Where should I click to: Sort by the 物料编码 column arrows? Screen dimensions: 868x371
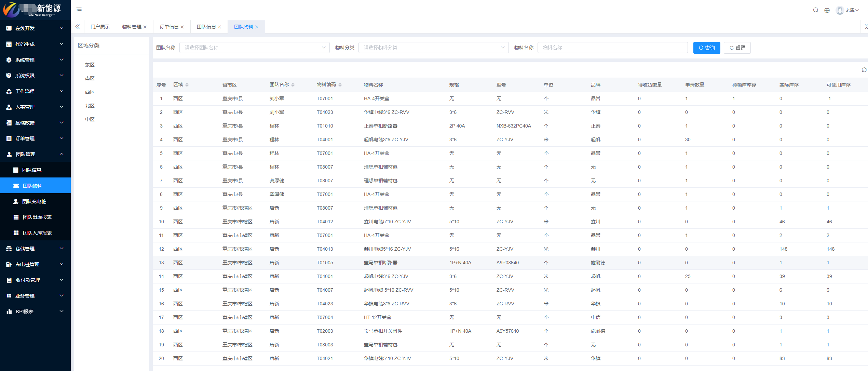(x=340, y=85)
